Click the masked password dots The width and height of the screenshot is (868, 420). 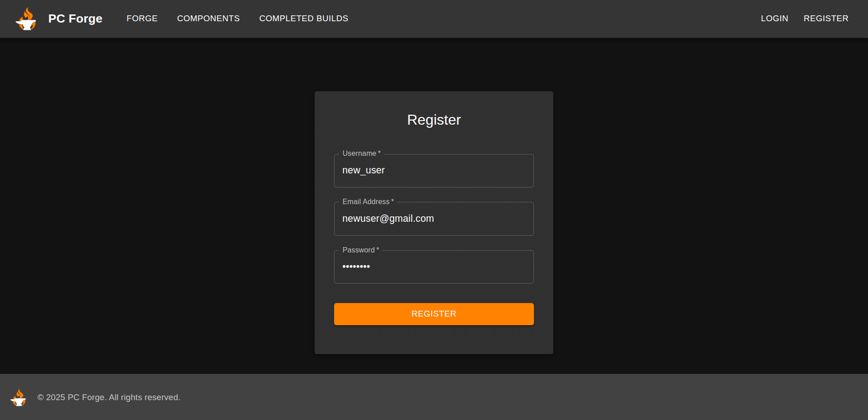click(356, 266)
